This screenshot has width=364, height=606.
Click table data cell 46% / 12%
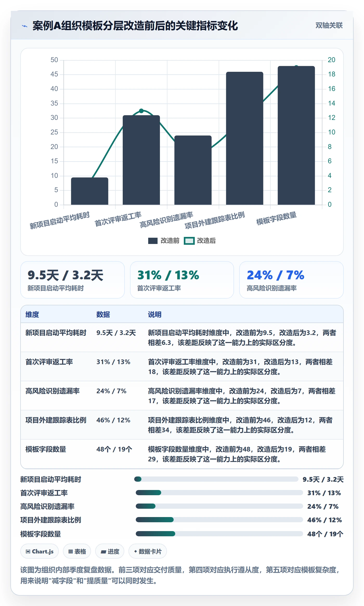pyautogui.click(x=113, y=420)
